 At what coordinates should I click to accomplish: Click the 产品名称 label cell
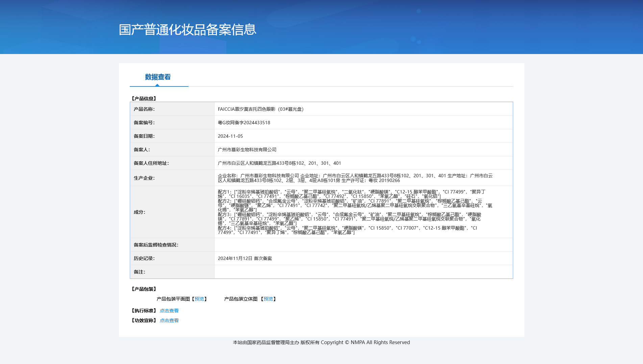point(172,109)
